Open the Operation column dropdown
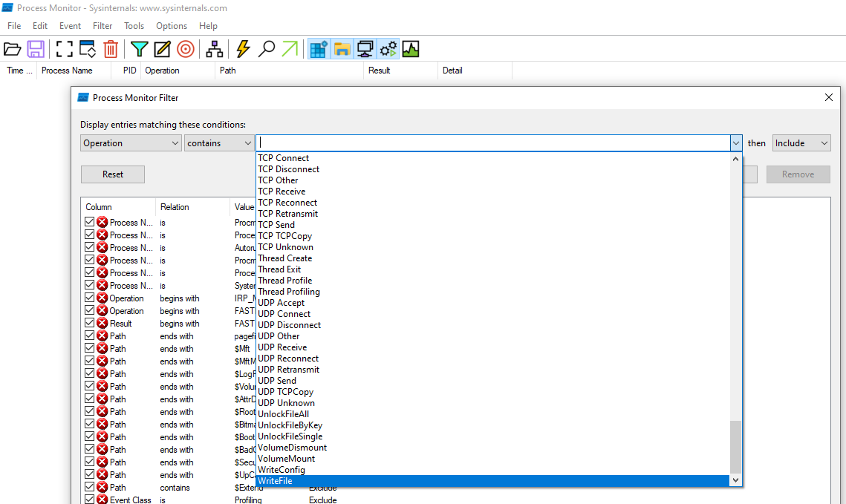Screen dimensions: 846x504 pyautogui.click(x=131, y=143)
